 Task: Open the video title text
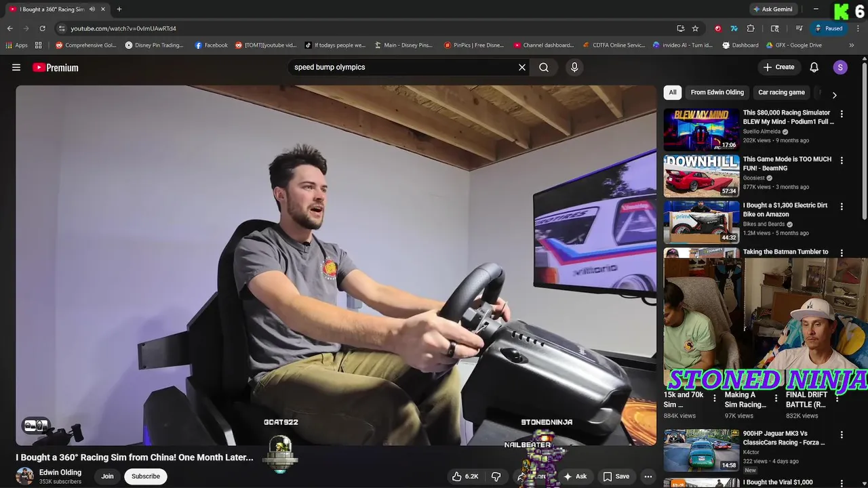tap(134, 457)
